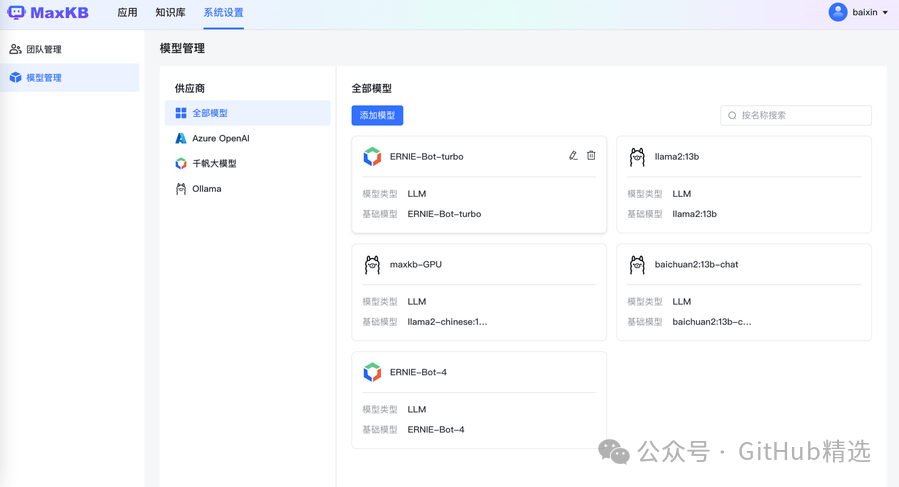
Task: Click the MaxKB logo
Action: 48,13
